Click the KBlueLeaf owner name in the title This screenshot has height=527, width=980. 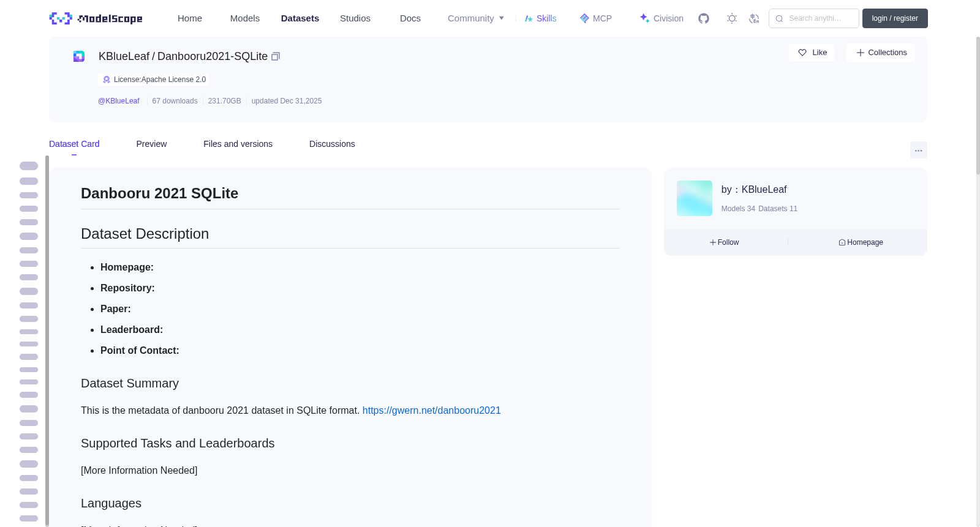click(x=124, y=56)
